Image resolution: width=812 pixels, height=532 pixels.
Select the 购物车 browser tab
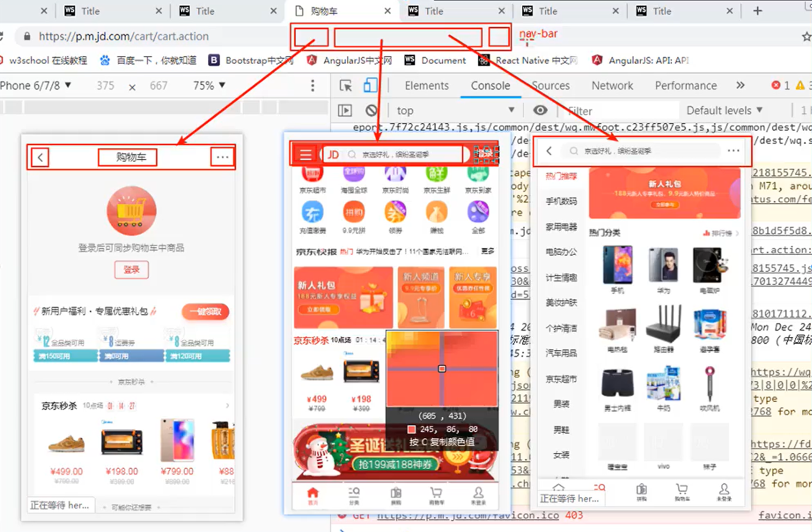(342, 11)
